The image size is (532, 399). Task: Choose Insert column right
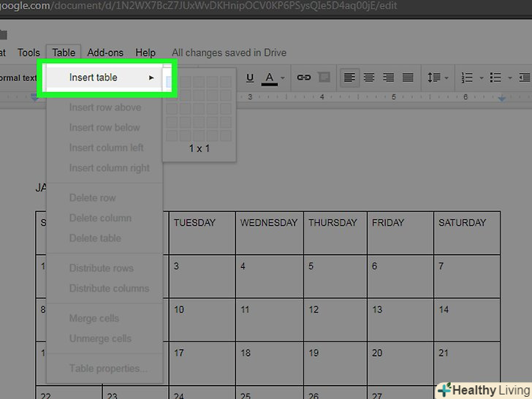104,168
